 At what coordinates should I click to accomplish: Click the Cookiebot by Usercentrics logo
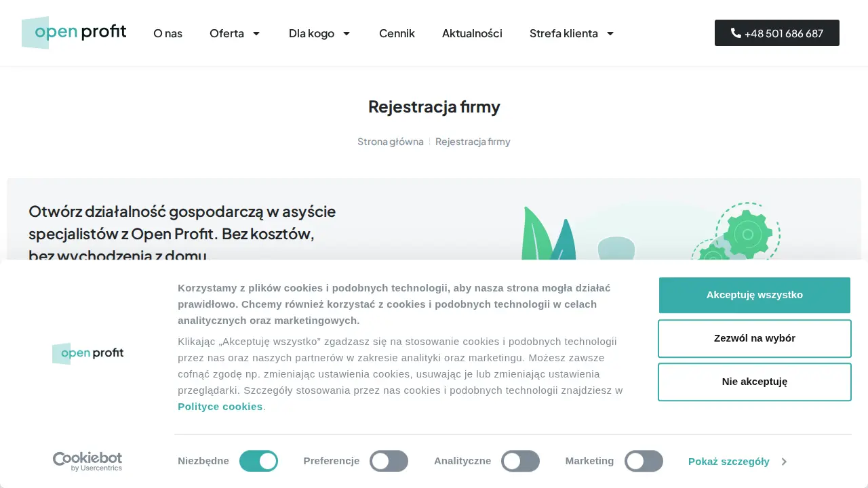click(x=87, y=462)
